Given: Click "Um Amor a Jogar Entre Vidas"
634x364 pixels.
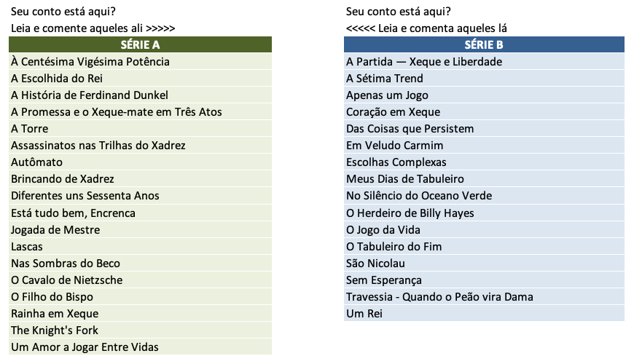Looking at the screenshot, I should 85,347.
